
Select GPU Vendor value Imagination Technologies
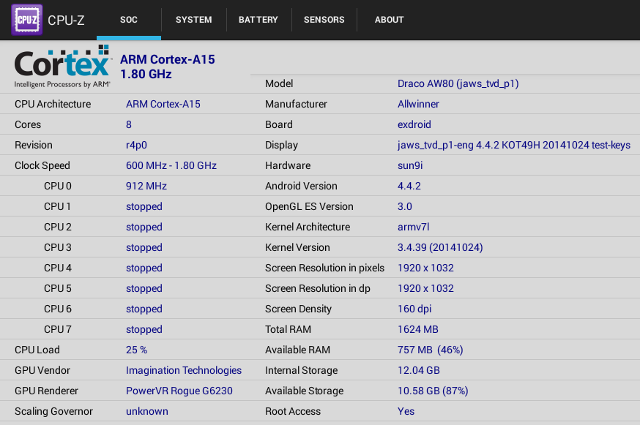click(x=184, y=370)
